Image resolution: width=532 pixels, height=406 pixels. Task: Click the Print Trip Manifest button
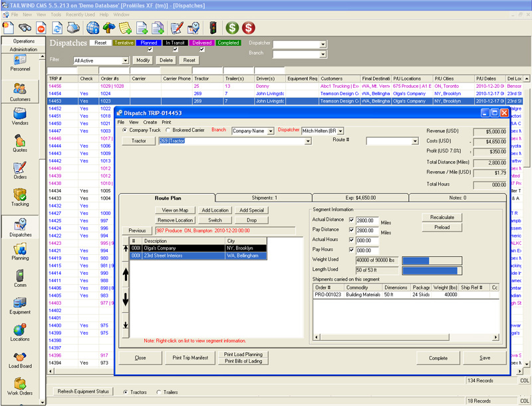coord(190,357)
